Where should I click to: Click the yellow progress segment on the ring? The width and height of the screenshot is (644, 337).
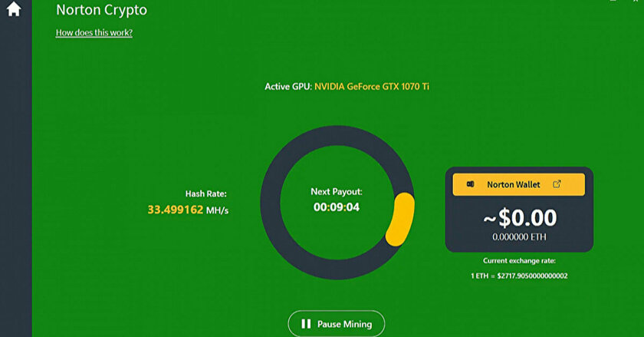[x=400, y=219]
